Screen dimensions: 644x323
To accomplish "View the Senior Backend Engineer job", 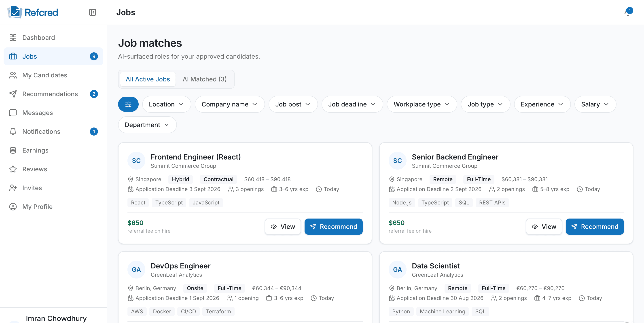I will 544,227.
